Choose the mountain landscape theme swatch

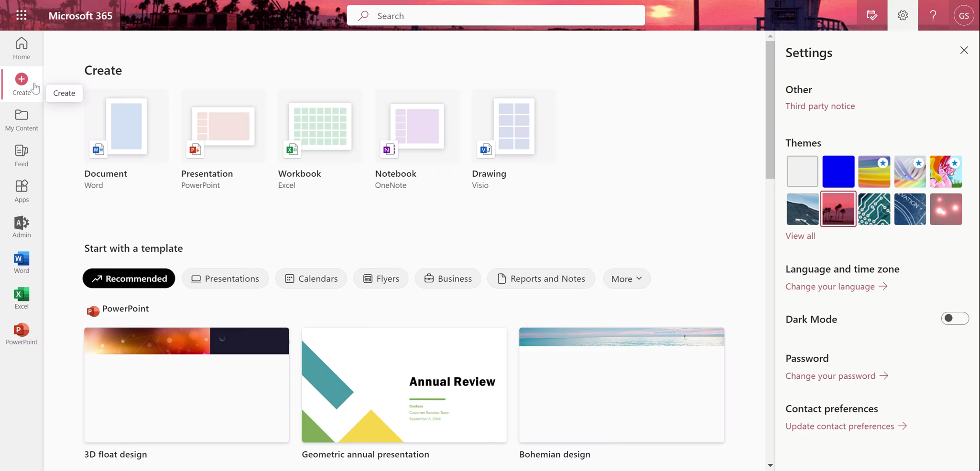click(802, 209)
